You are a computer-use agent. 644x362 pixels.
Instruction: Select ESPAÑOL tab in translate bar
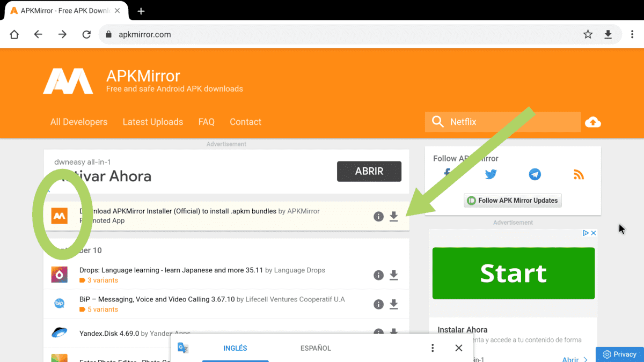coord(316,348)
